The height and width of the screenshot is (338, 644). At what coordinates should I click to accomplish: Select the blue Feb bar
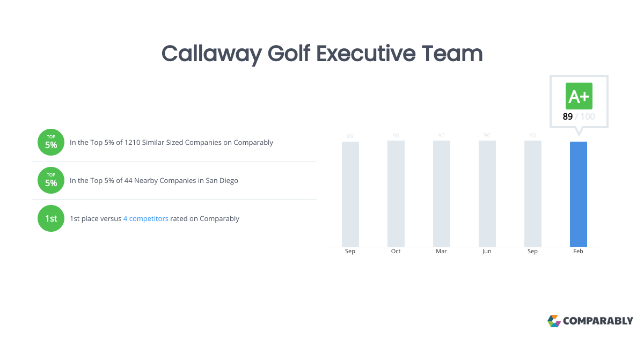(578, 194)
